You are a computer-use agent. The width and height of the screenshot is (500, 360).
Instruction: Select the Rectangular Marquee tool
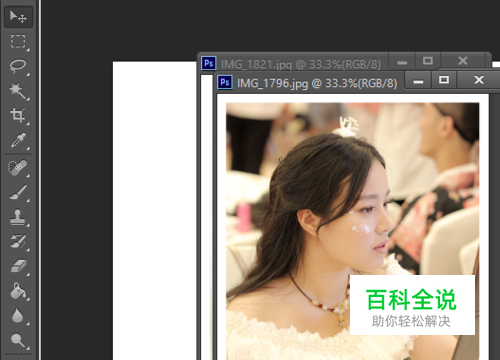tap(18, 42)
